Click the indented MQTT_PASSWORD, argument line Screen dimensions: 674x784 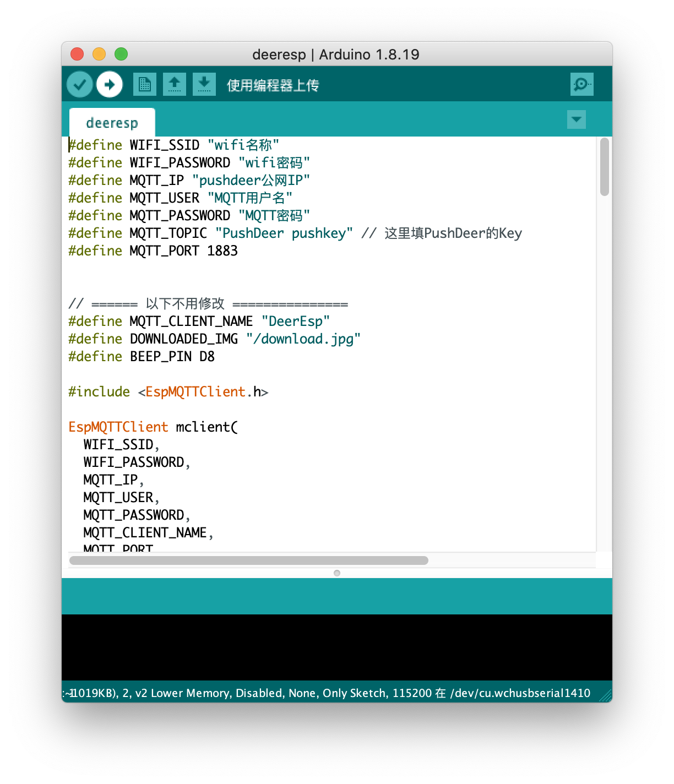coord(137,515)
